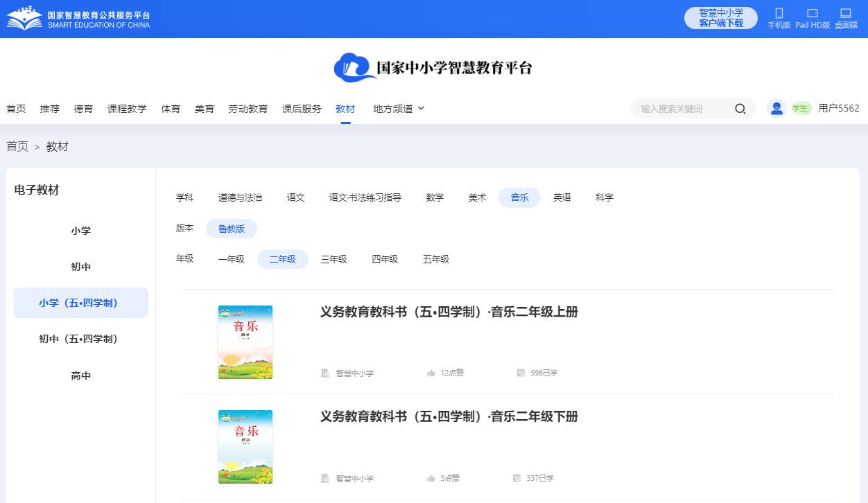
Task: Click the 337已学 text
Action: 540,478
